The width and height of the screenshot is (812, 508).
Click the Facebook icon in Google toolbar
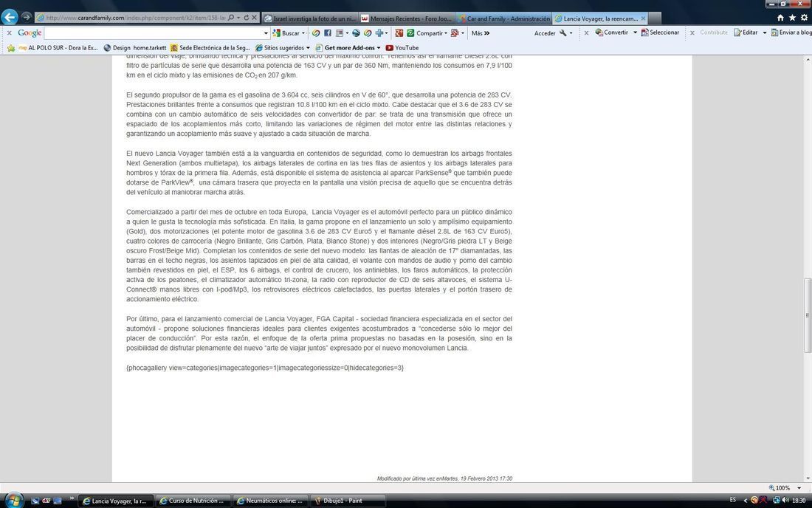point(328,32)
